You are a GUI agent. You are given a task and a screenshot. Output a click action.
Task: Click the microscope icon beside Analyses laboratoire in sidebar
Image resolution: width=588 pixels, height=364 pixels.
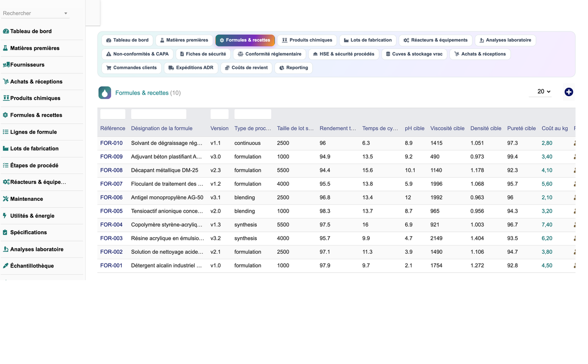tap(6, 249)
